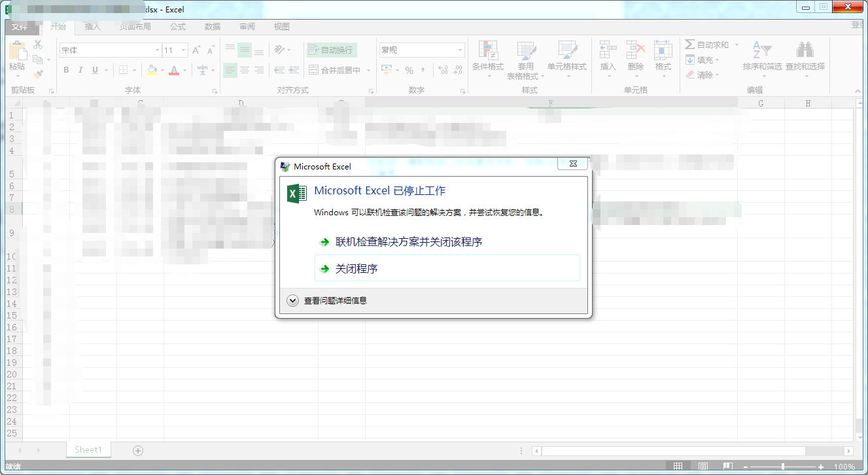Click the Cut scissors icon
The height and width of the screenshot is (475, 868).
[x=38, y=44]
